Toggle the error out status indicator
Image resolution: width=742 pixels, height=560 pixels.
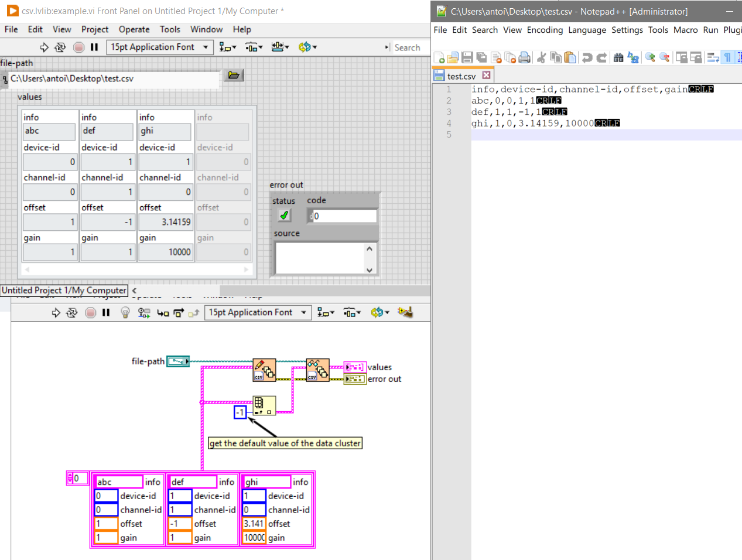coord(284,216)
